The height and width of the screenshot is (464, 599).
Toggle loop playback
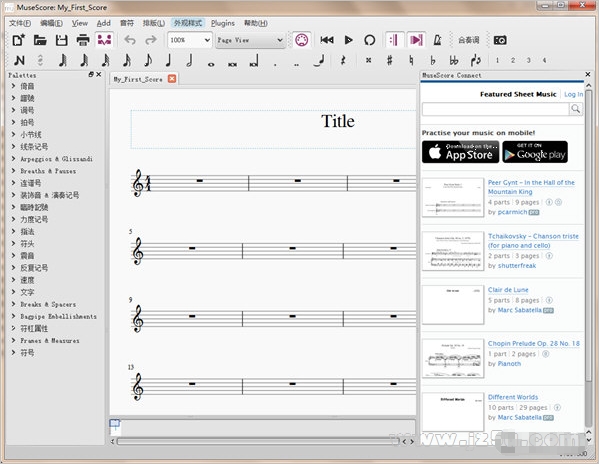[369, 40]
